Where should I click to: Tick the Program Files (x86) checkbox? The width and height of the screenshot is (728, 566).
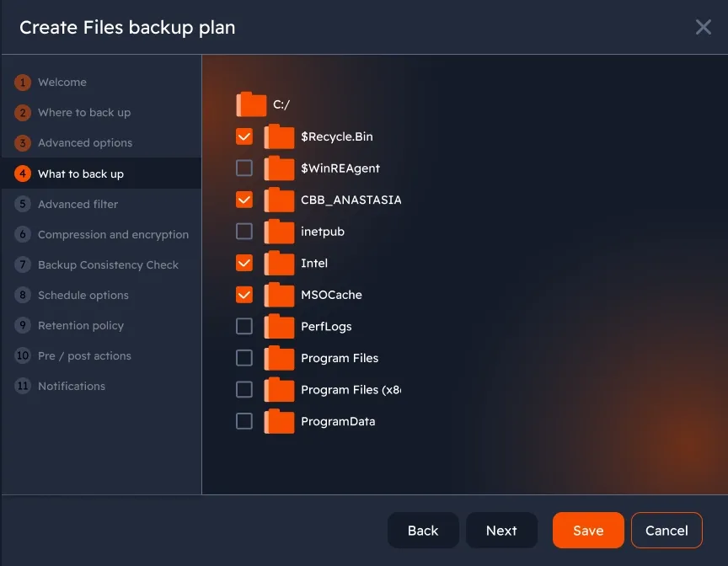pos(244,390)
